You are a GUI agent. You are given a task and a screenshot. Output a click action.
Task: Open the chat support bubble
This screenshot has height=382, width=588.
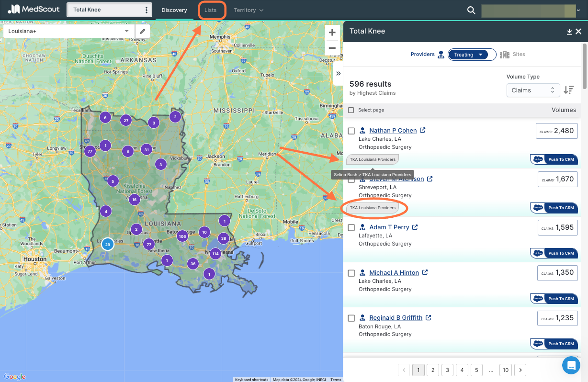coord(571,365)
